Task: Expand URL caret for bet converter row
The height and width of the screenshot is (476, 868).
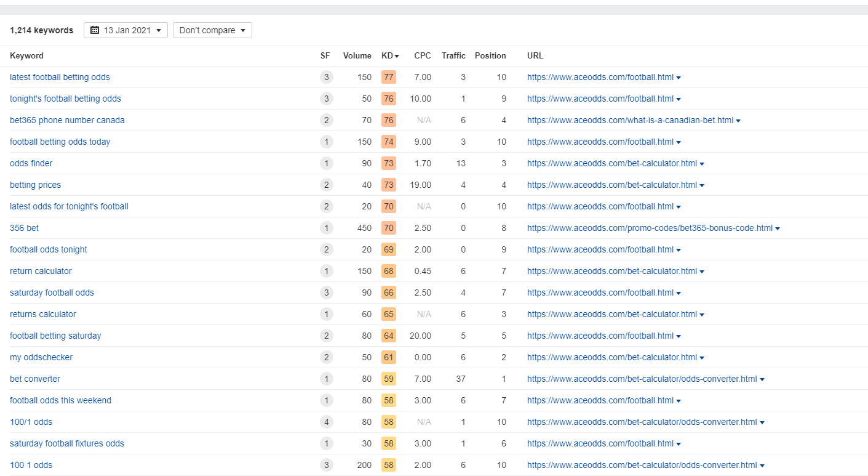Action: pyautogui.click(x=762, y=379)
